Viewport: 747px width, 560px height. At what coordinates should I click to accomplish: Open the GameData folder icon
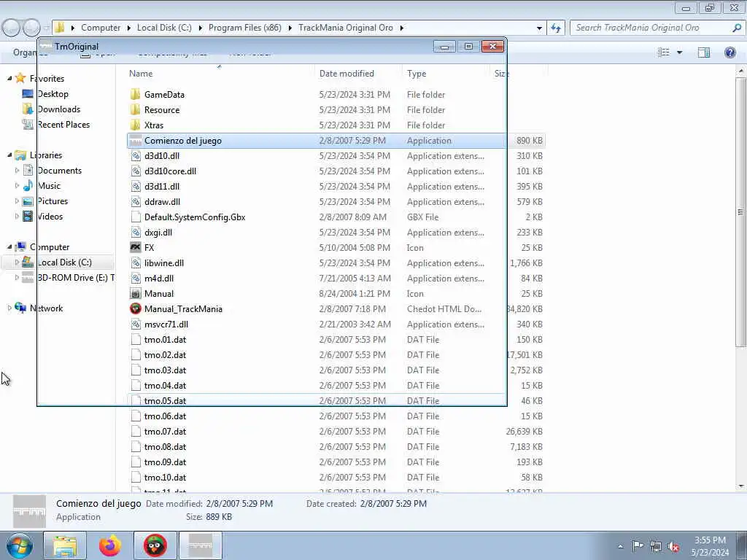(135, 94)
